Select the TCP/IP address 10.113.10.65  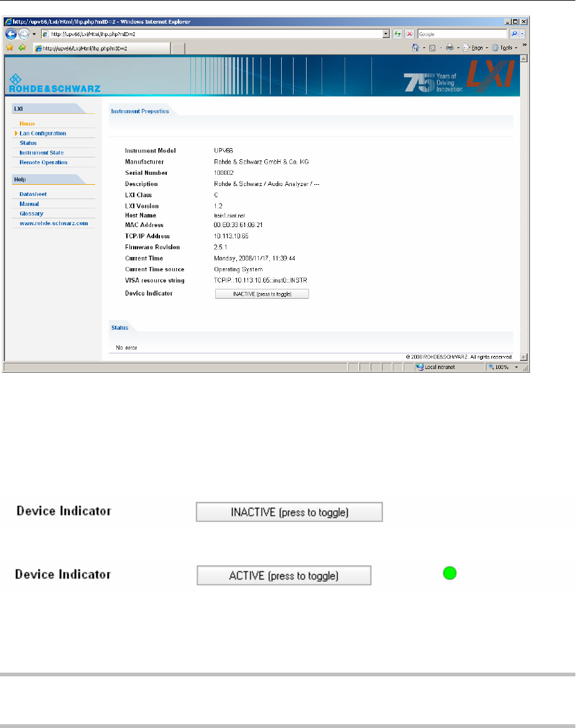(231, 236)
